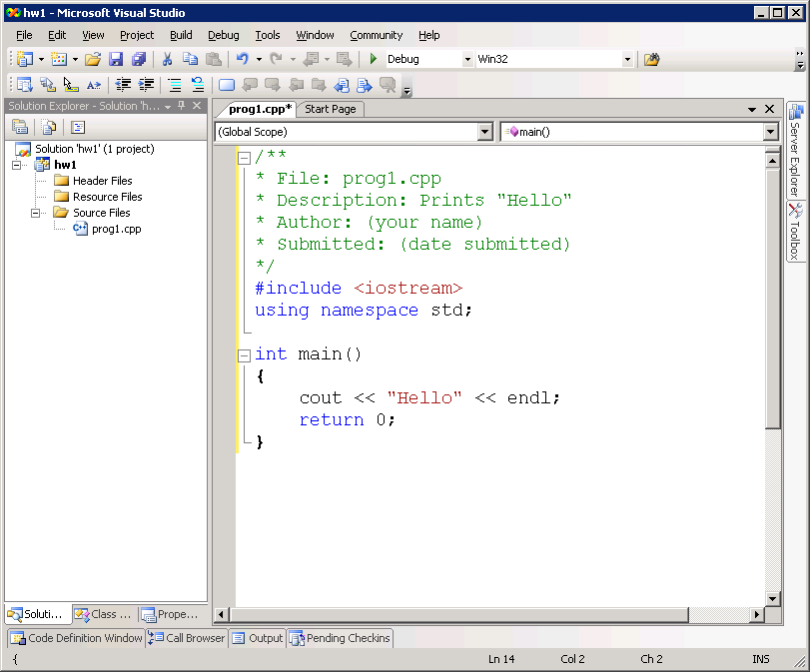Open the (Global Scope) dropdown

[484, 132]
